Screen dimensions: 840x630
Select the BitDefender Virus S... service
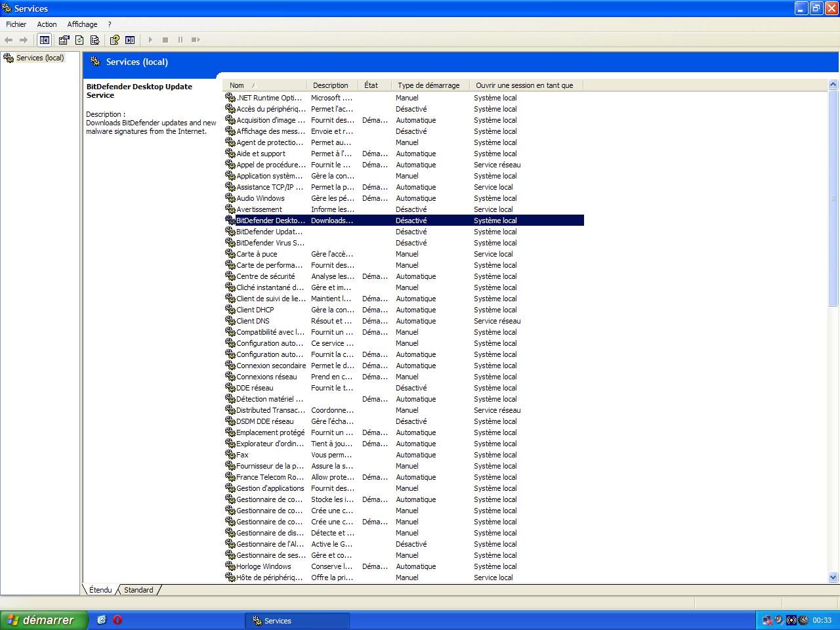[404, 243]
